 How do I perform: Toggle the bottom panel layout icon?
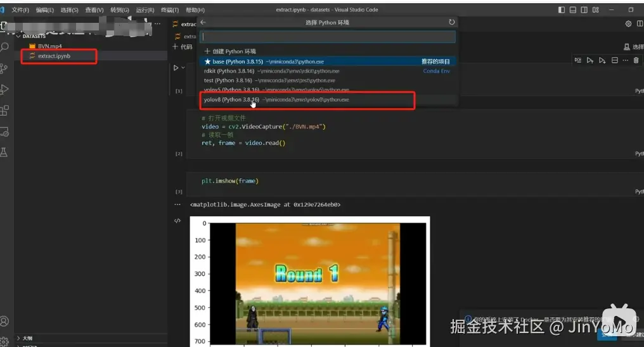point(572,10)
